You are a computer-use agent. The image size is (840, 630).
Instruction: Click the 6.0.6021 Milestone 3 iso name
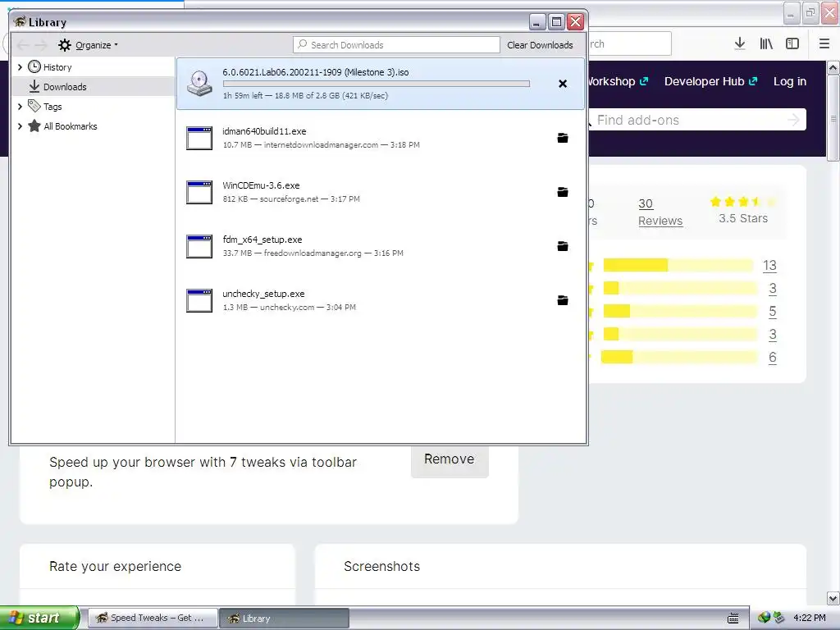(x=316, y=72)
